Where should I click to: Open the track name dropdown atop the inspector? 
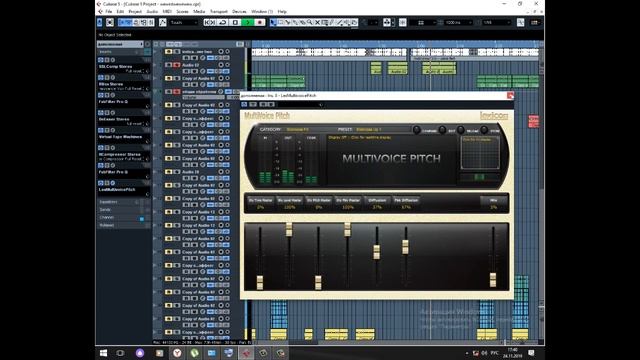120,44
